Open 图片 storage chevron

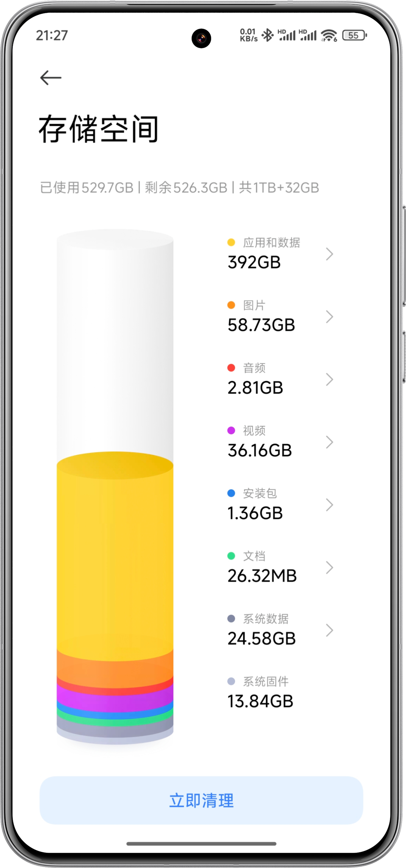329,317
